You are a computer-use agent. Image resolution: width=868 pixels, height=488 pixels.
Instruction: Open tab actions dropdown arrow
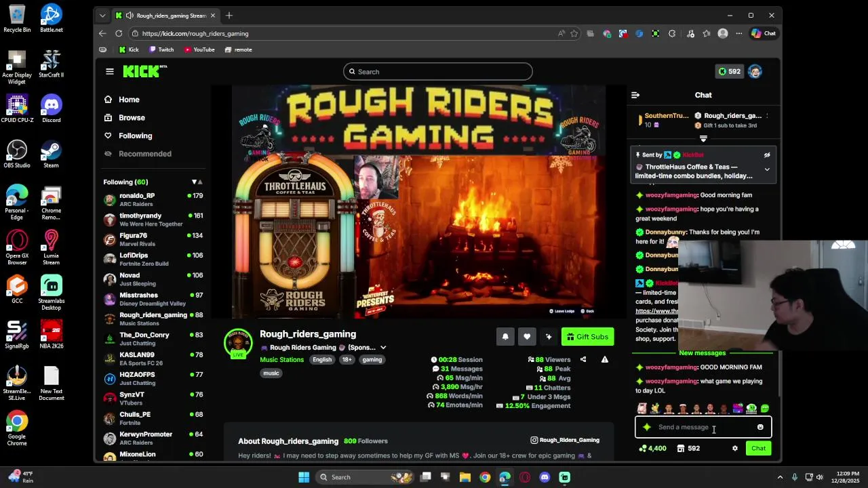pos(102,15)
